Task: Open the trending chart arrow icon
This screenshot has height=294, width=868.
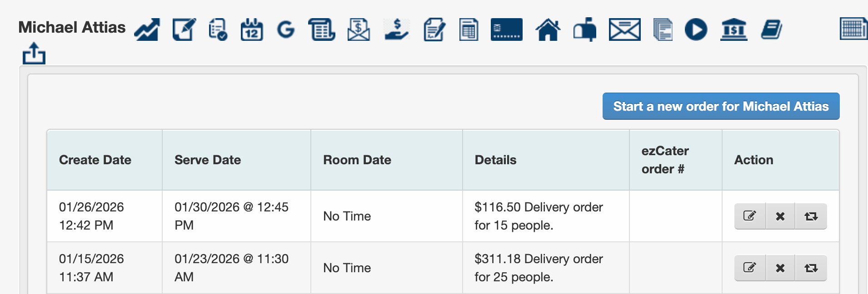Action: 147,30
